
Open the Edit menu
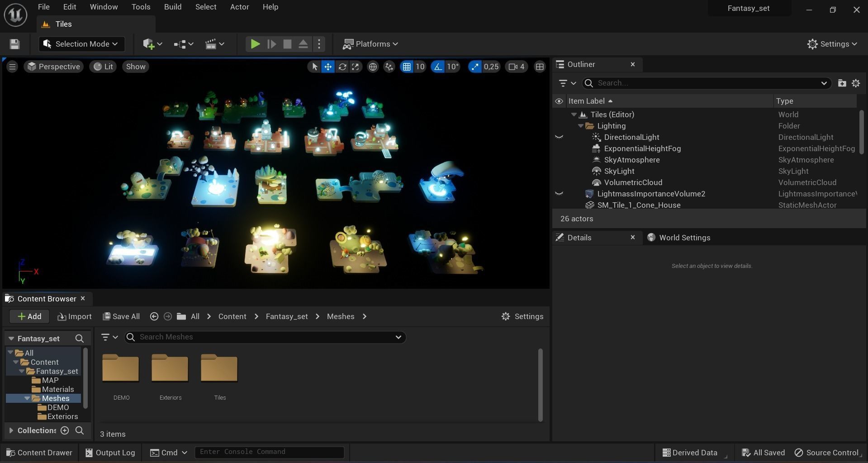coord(70,7)
